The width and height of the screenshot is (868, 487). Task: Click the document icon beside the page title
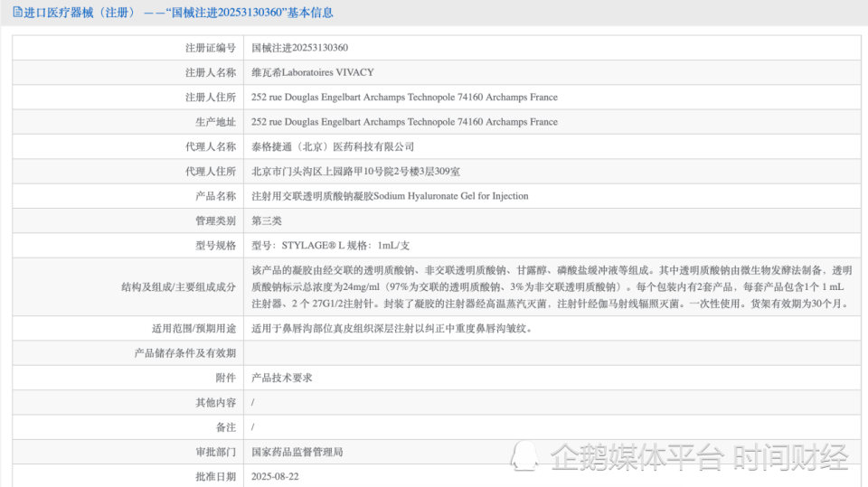(18, 12)
